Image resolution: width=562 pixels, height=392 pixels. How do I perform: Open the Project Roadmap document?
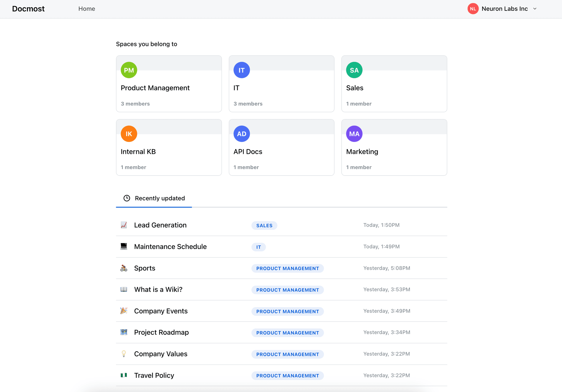(x=161, y=332)
